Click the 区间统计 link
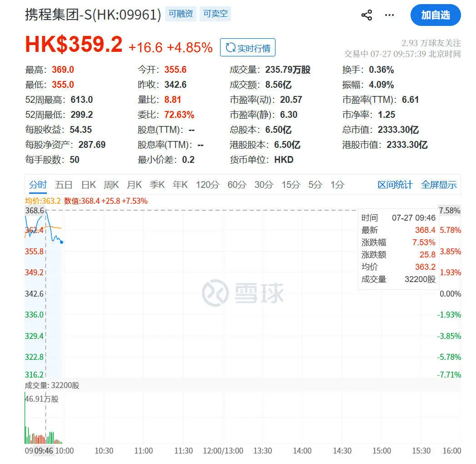The width and height of the screenshot is (476, 464). point(395,185)
